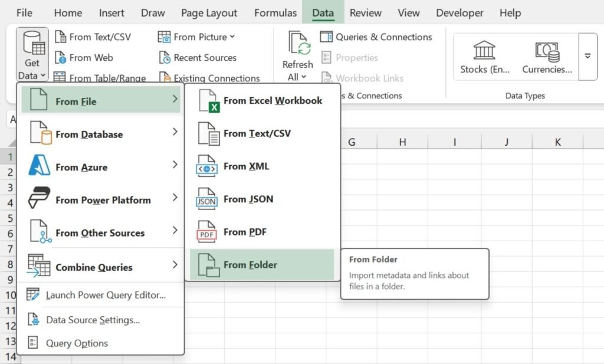This screenshot has height=364, width=604.
Task: Choose From Folder
Action: point(262,265)
